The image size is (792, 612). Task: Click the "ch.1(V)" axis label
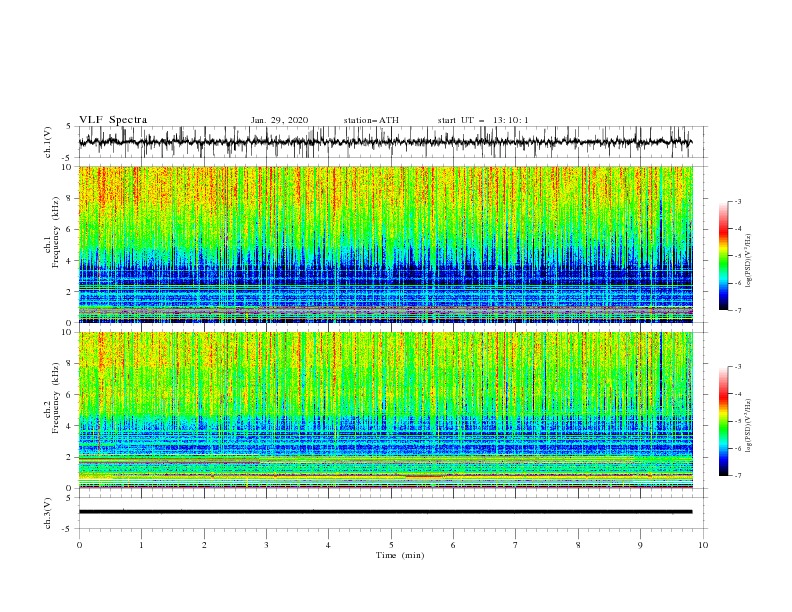[x=48, y=142]
